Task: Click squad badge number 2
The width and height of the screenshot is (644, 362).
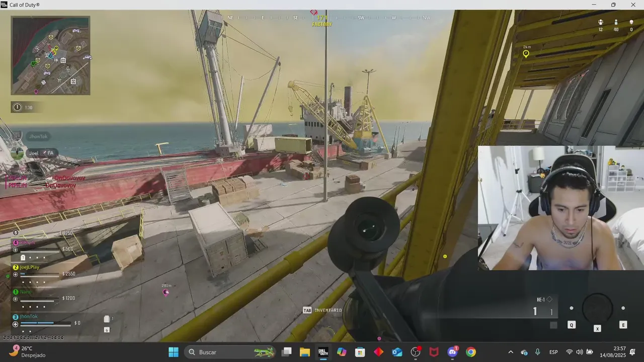Action: tap(16, 267)
